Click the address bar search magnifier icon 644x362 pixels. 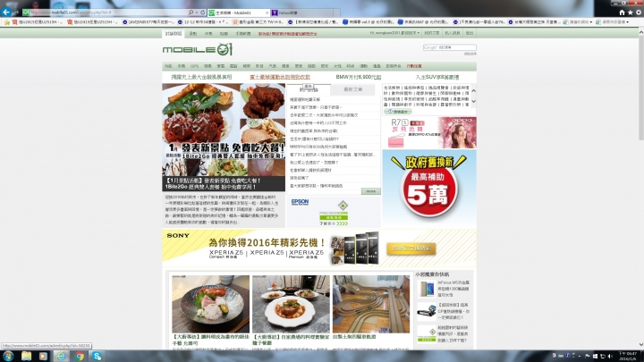pos(191,13)
